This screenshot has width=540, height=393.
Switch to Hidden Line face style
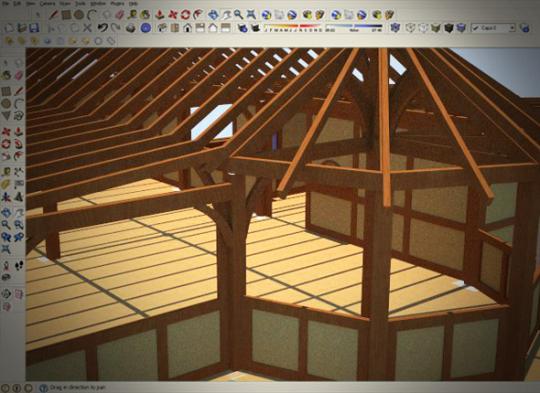click(423, 28)
